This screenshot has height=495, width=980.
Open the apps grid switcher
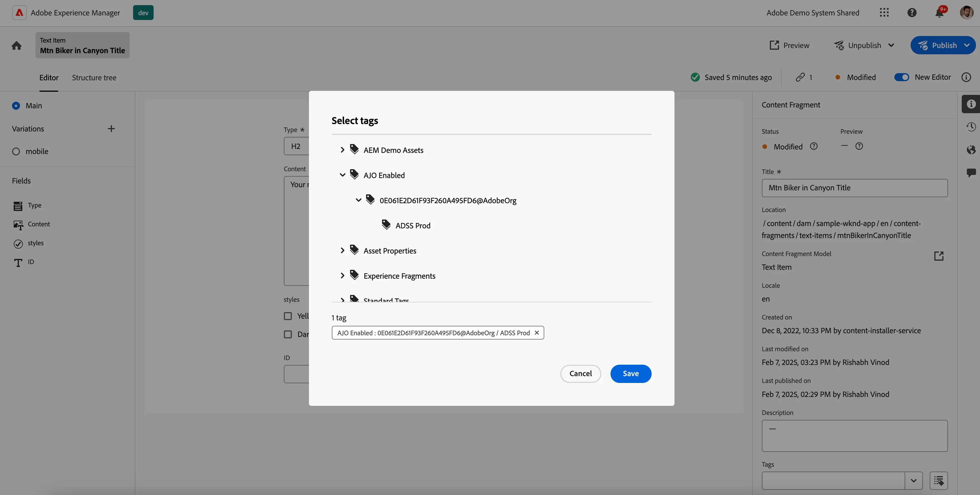[x=884, y=13]
